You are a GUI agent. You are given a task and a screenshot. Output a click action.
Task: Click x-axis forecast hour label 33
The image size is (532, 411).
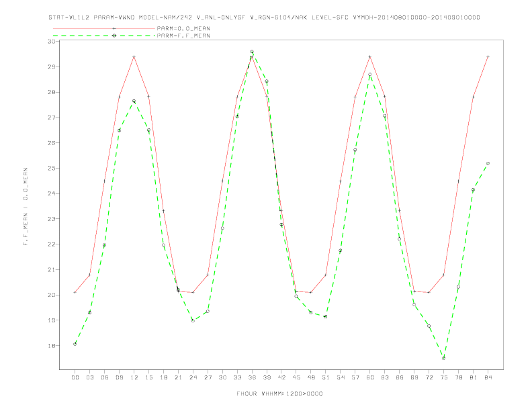point(237,377)
